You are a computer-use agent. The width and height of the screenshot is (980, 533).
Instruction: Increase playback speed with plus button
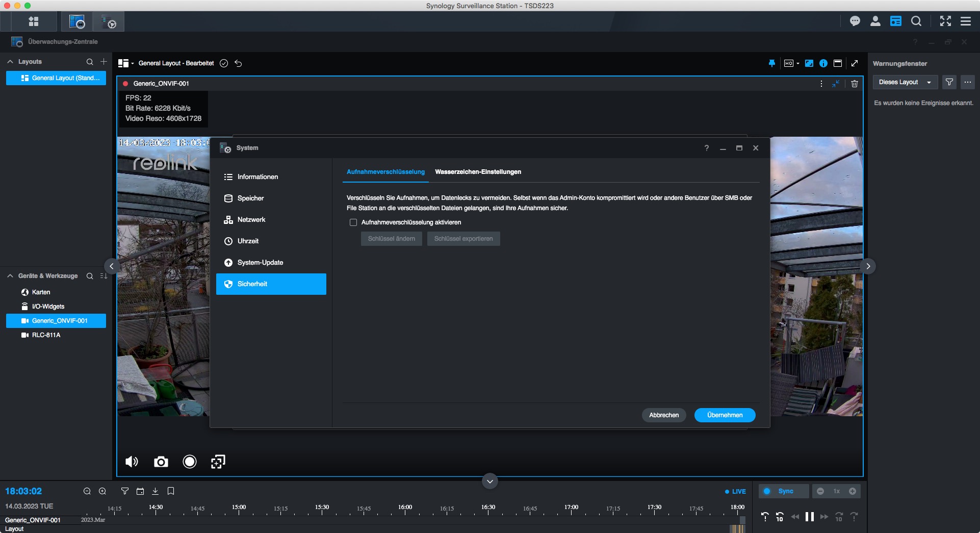(853, 491)
